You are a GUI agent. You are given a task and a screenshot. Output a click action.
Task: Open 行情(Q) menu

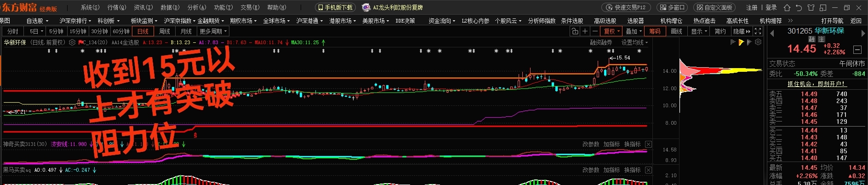117,7
